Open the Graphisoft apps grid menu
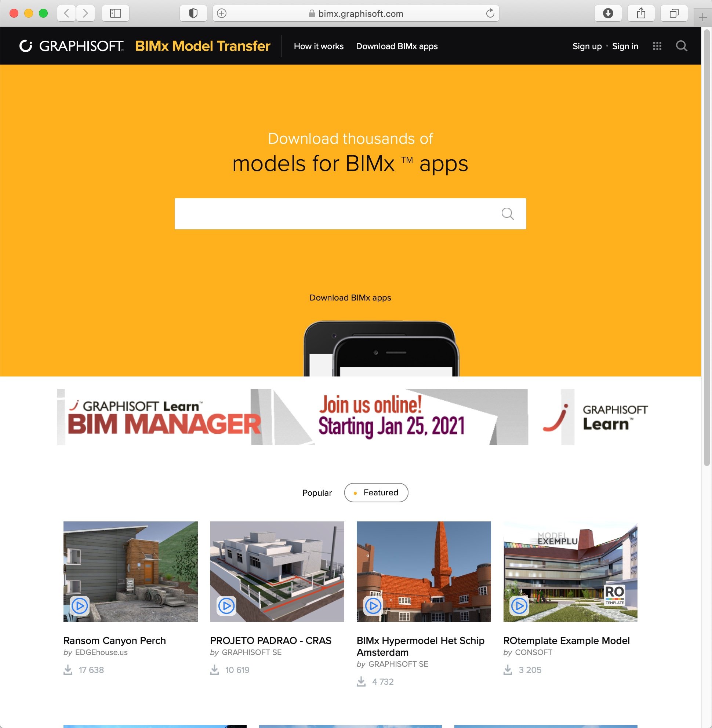Viewport: 712px width, 728px height. (x=657, y=46)
